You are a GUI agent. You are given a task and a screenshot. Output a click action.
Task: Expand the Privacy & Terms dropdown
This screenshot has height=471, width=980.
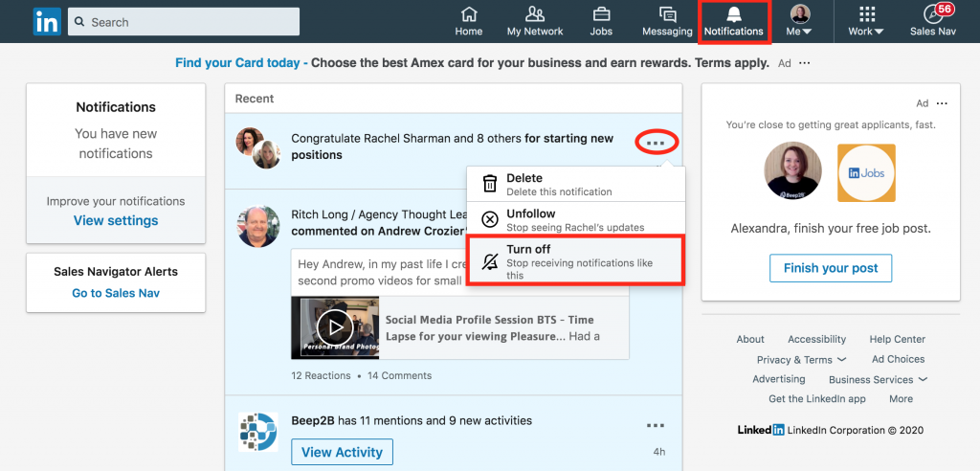tap(802, 360)
